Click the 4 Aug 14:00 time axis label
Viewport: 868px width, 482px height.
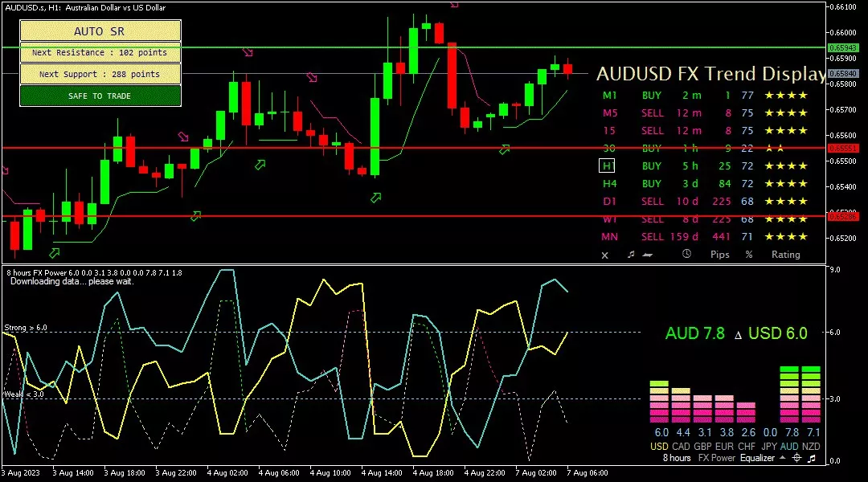pos(382,473)
